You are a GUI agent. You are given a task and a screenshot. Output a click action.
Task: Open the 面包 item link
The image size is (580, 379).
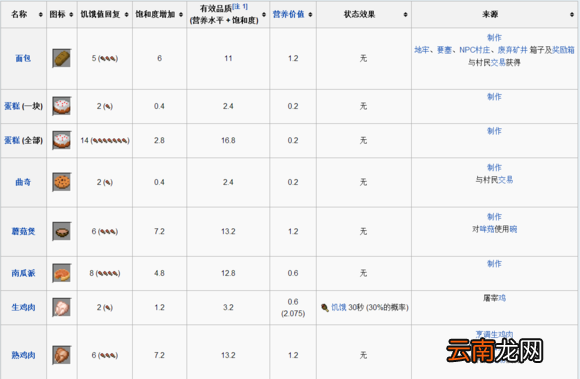click(23, 58)
